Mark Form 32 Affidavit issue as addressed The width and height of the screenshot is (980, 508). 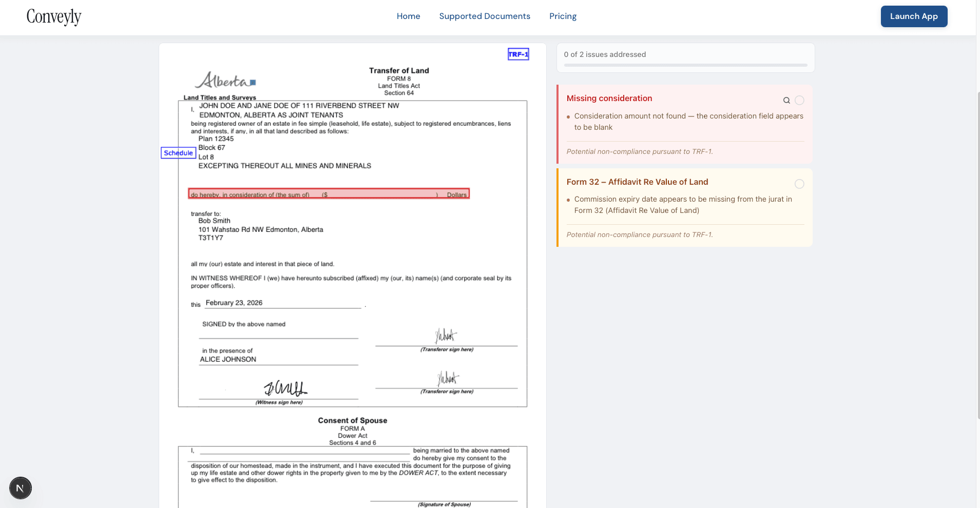[x=799, y=184]
